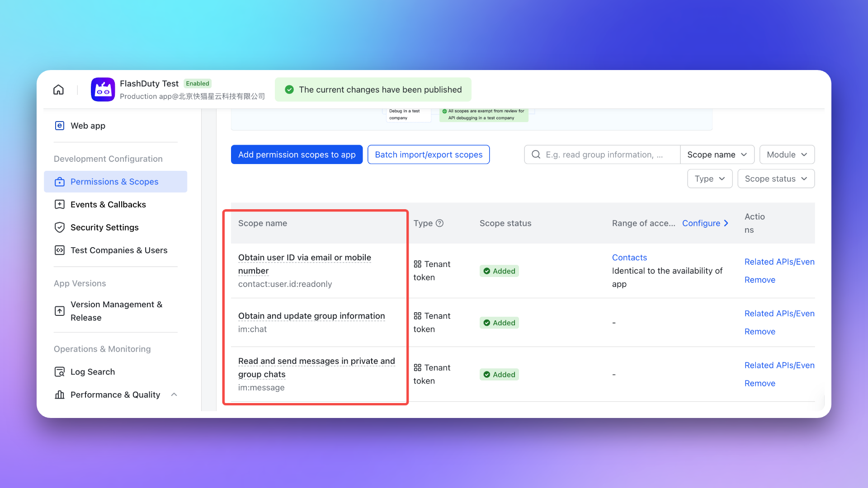
Task: Open the Module filter dropdown
Action: (x=787, y=155)
